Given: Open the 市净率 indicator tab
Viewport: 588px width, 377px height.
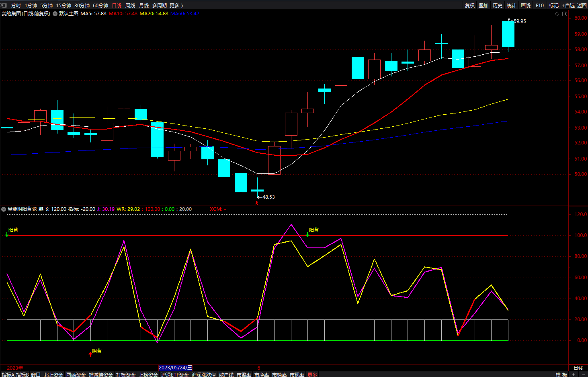Looking at the screenshot, I should click(x=262, y=375).
